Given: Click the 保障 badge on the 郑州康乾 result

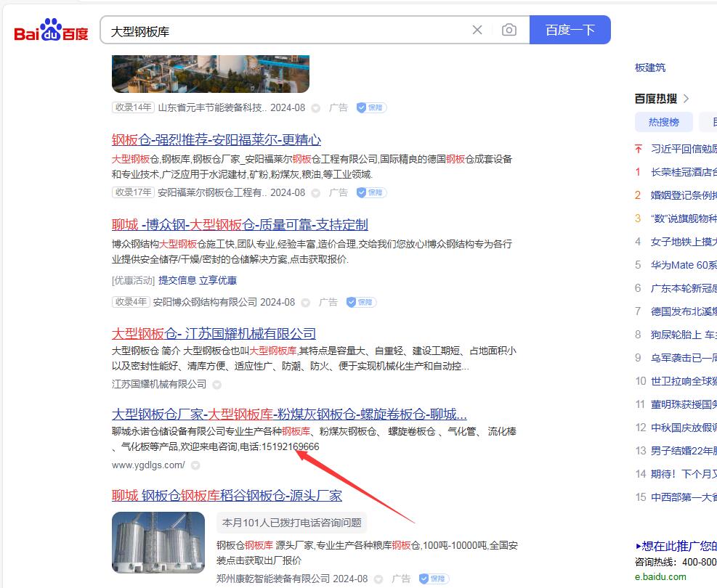Looking at the screenshot, I should [434, 579].
